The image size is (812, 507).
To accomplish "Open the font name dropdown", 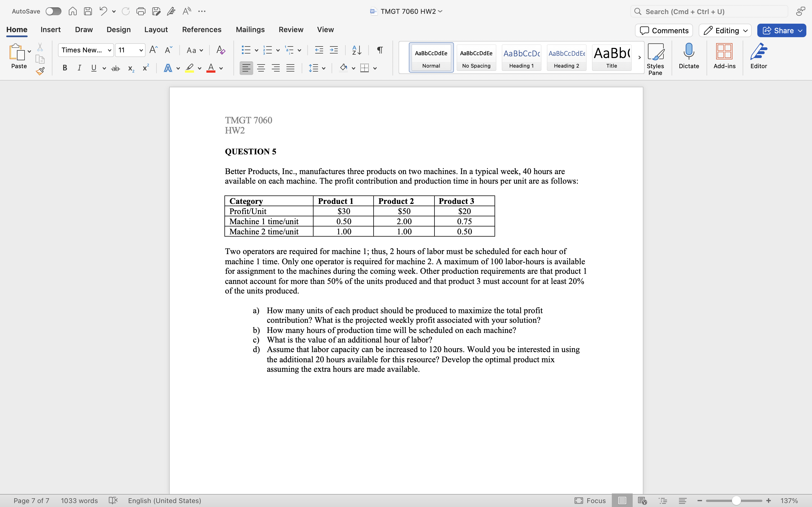I will pyautogui.click(x=109, y=50).
